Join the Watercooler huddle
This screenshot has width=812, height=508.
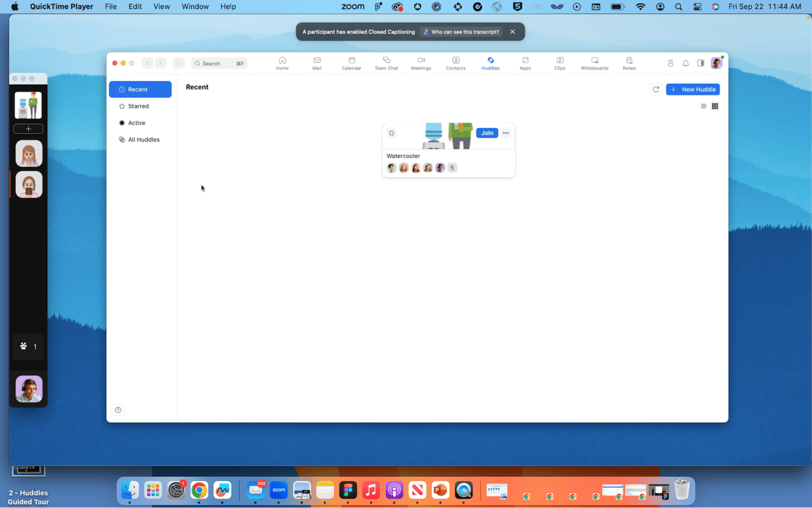point(487,133)
